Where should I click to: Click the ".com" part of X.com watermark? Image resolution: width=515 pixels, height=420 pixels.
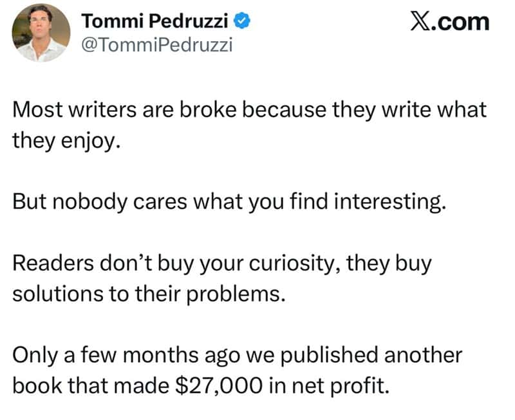pyautogui.click(x=459, y=22)
